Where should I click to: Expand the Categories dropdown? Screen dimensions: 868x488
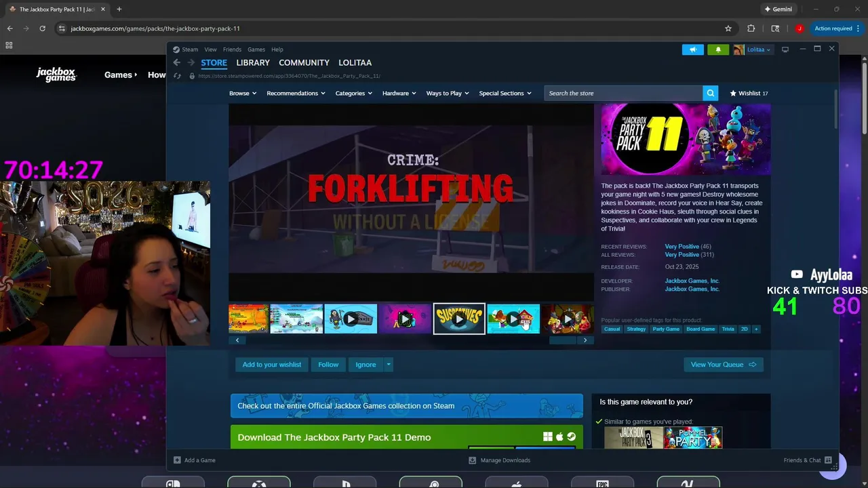353,94
